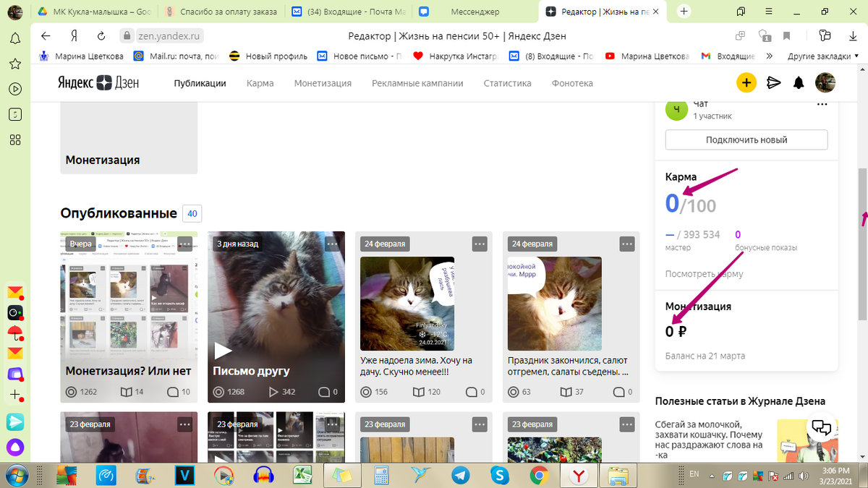Open Рекламные кампании tab

(x=417, y=83)
